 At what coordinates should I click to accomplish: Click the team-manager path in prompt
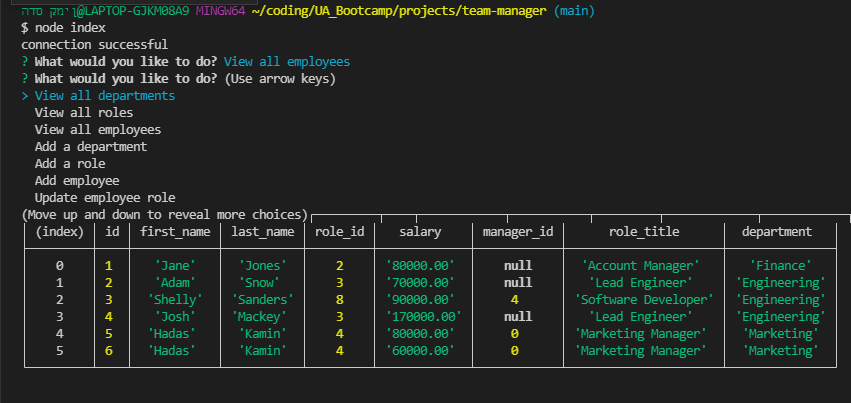point(399,11)
